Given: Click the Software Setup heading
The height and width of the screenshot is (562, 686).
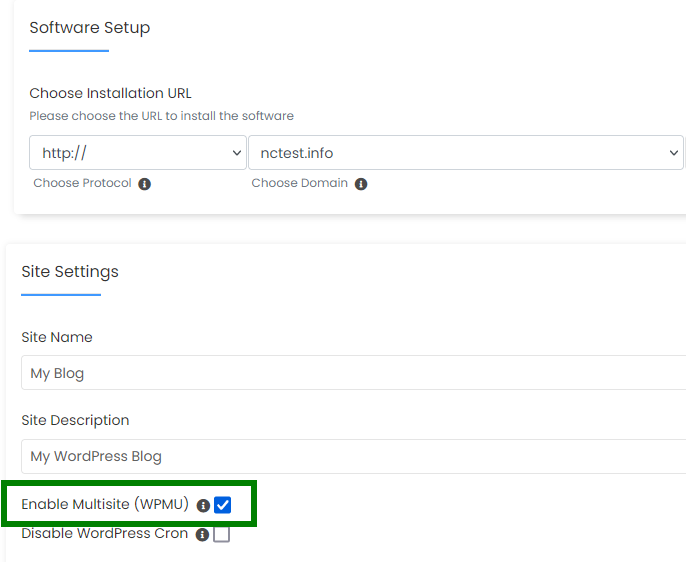Looking at the screenshot, I should 90,28.
